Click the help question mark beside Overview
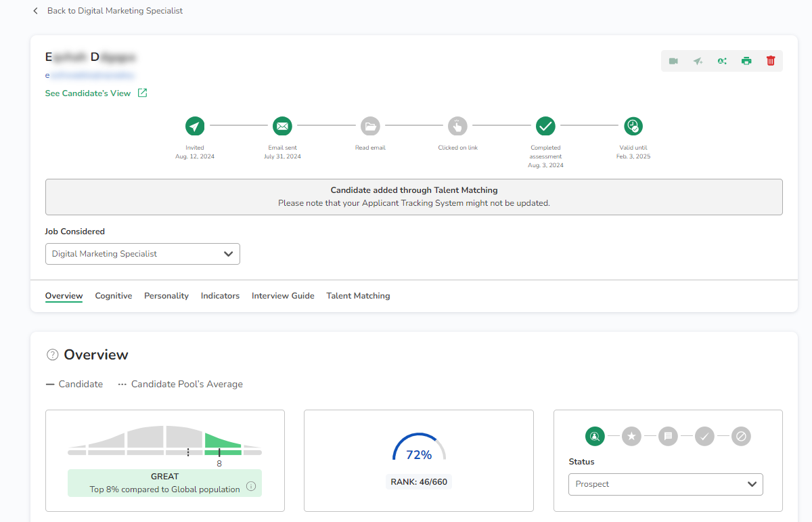Image resolution: width=812 pixels, height=522 pixels. click(52, 355)
